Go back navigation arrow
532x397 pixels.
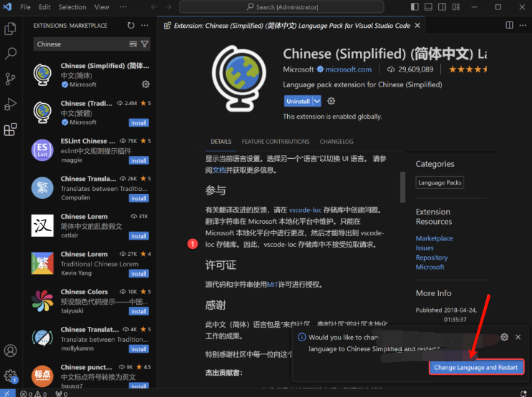155,6
